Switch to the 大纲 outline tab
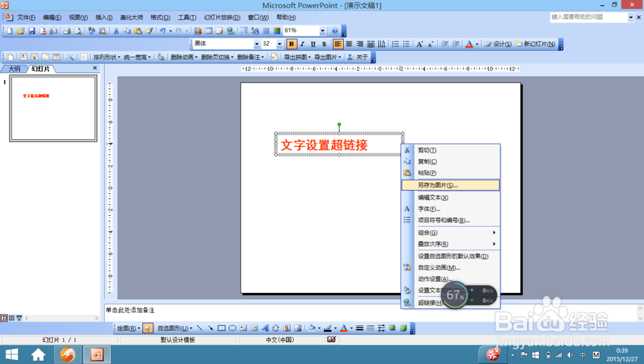 click(14, 68)
